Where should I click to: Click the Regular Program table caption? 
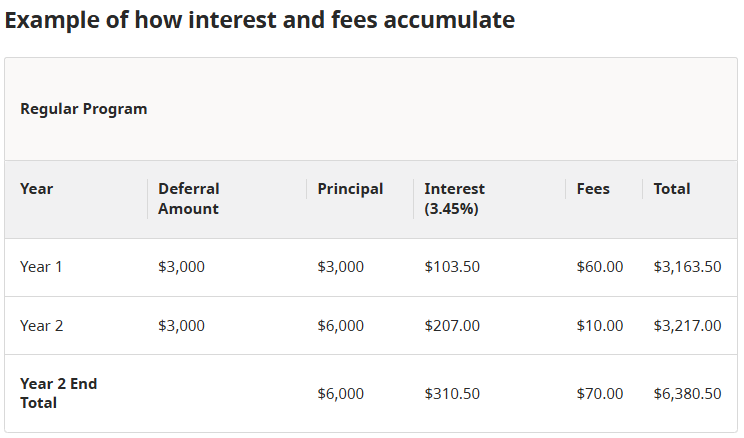(x=84, y=109)
